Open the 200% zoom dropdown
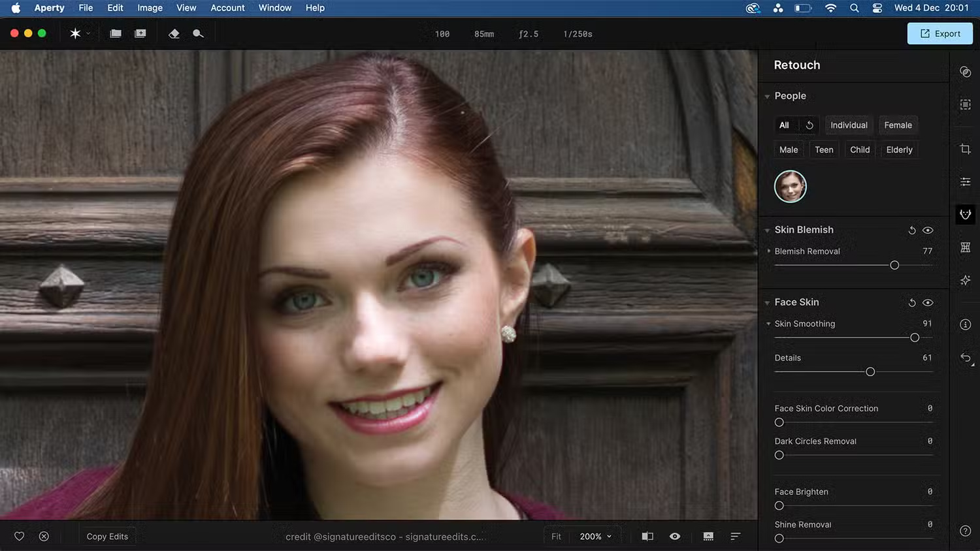 pos(595,537)
